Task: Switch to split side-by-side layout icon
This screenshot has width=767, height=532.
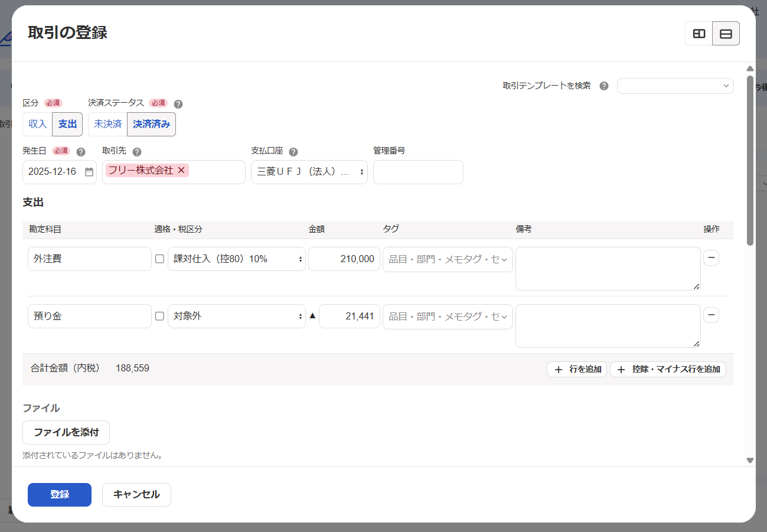Action: [x=699, y=34]
